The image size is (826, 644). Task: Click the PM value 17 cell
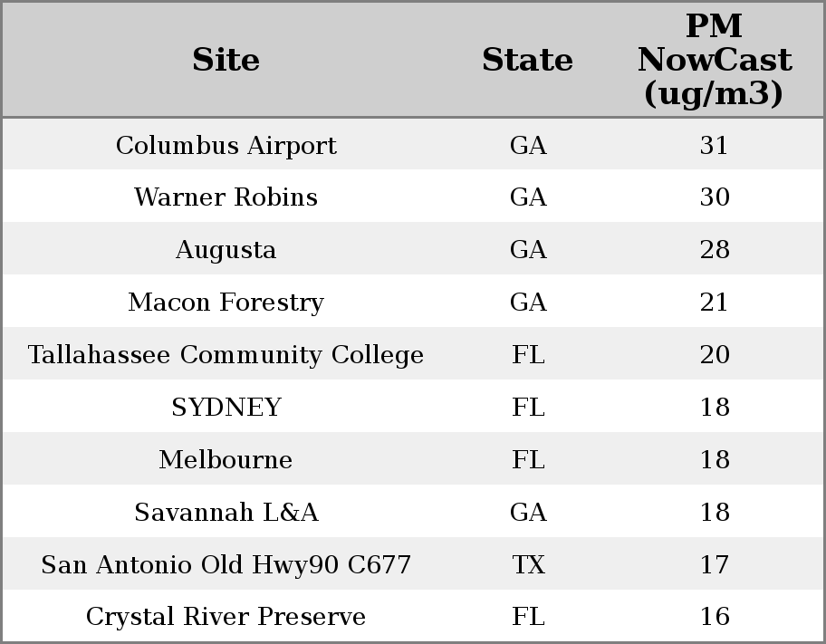pos(714,565)
